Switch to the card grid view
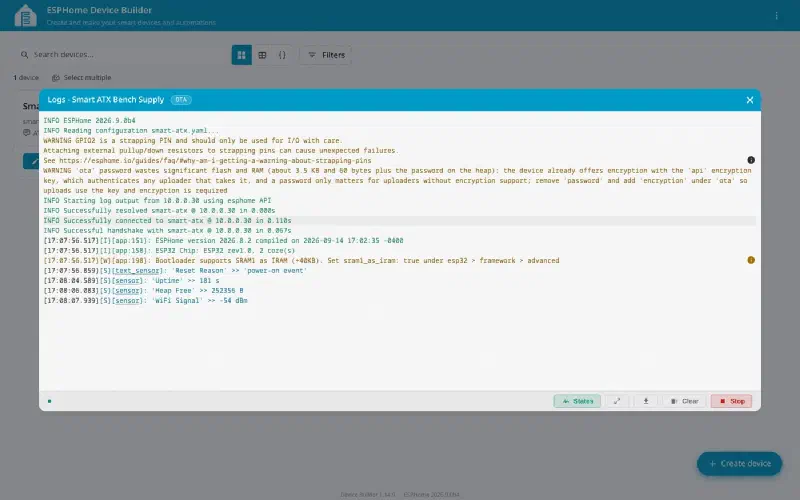 242,55
